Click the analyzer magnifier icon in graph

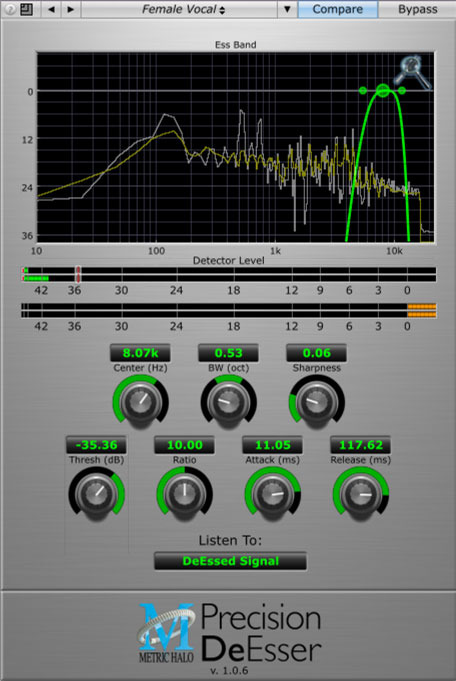[413, 72]
